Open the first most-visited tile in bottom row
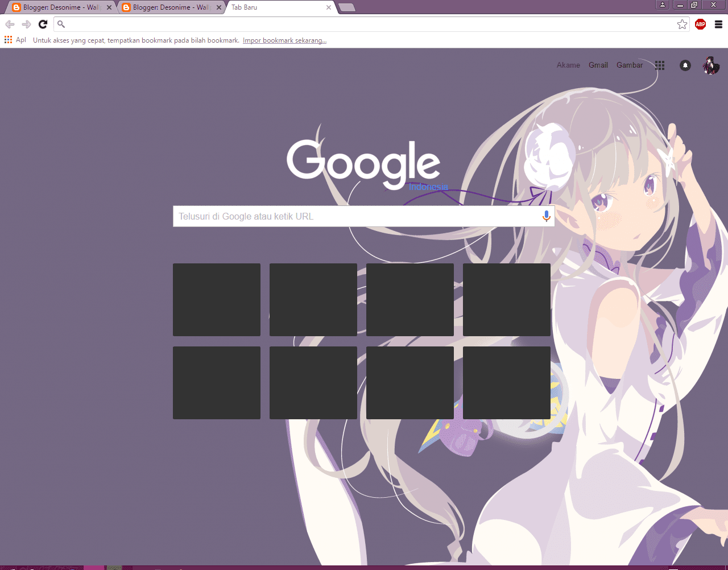The height and width of the screenshot is (570, 728). tap(217, 383)
